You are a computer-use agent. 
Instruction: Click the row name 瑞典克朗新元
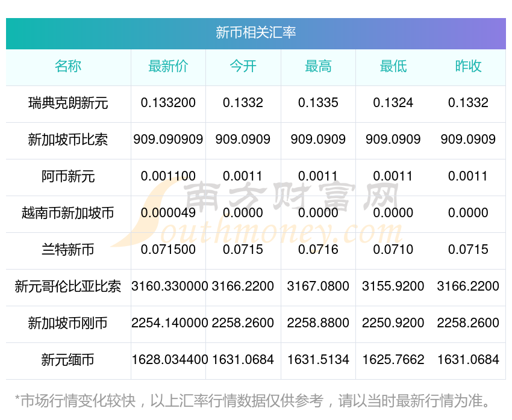(x=68, y=103)
